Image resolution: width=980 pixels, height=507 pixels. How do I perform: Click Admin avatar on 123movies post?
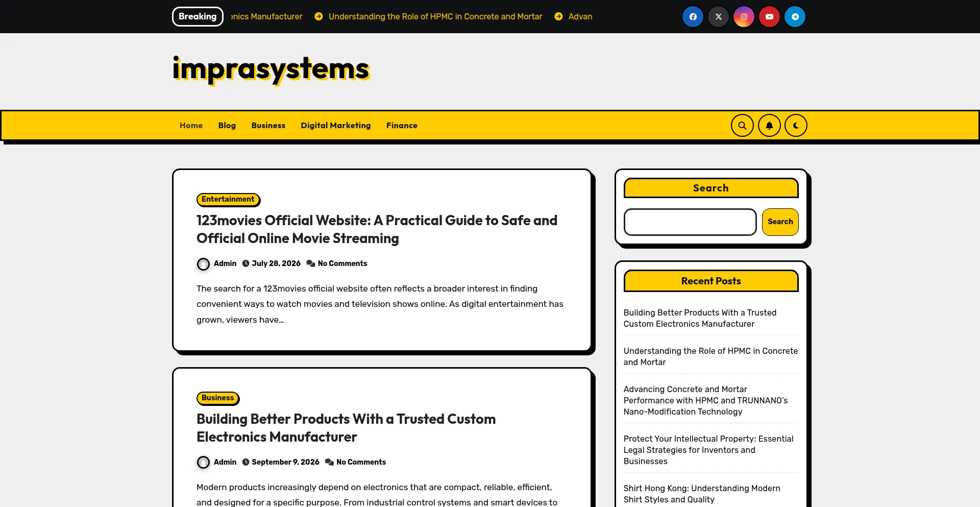[x=203, y=264]
